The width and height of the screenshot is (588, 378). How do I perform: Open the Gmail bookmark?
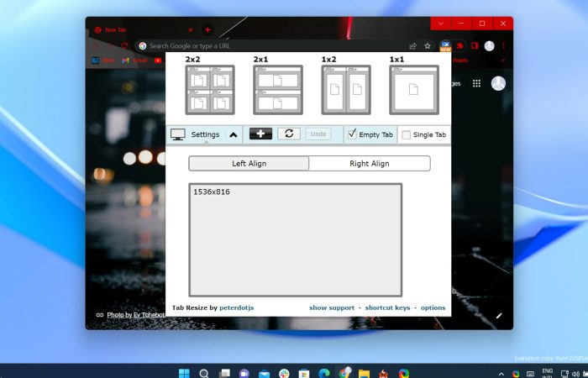(135, 60)
